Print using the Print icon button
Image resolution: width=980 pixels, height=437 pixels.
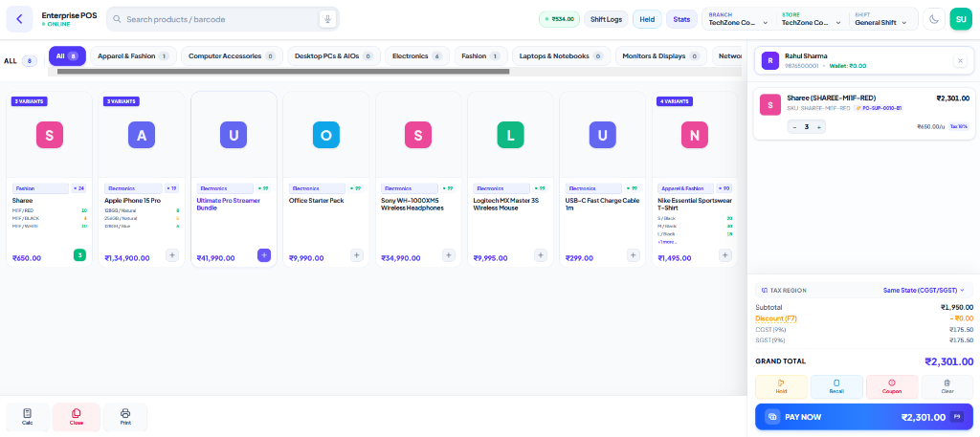[125, 416]
